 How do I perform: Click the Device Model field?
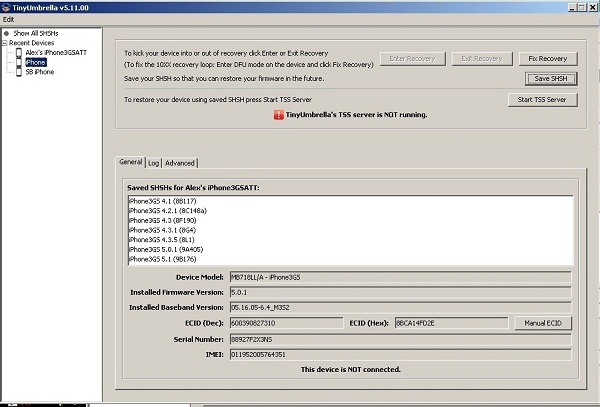click(401, 277)
